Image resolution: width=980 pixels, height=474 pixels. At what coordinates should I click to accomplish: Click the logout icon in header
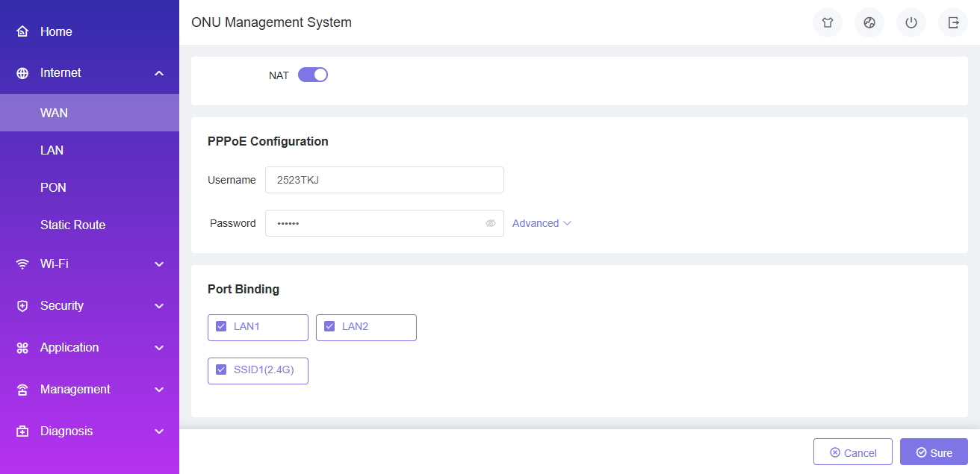[x=953, y=22]
